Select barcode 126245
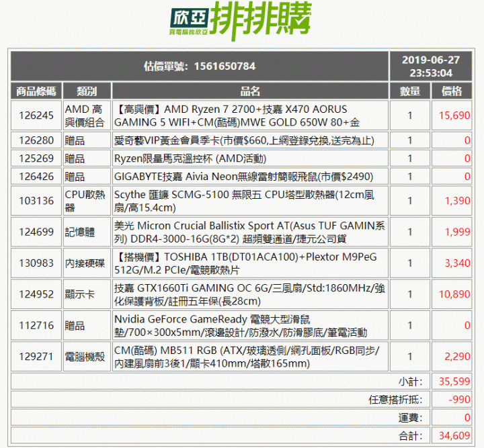484x448 pixels. click(36, 116)
